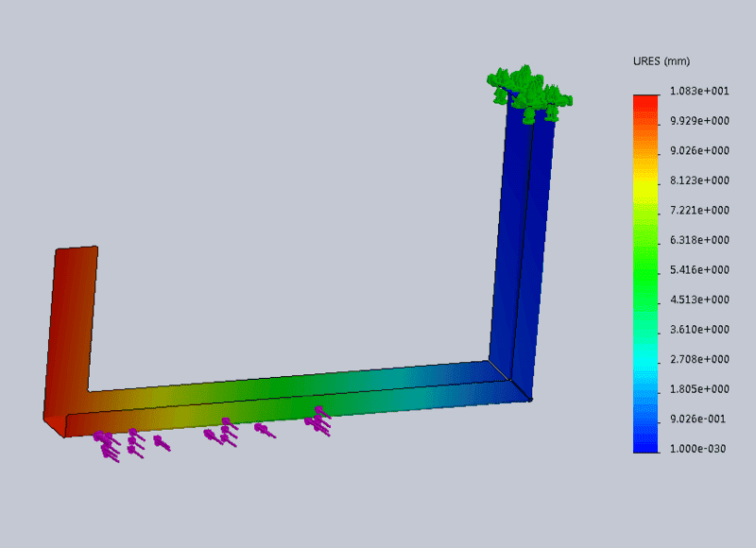
Task: Select the 8.123e+000 legend label
Action: 699,180
